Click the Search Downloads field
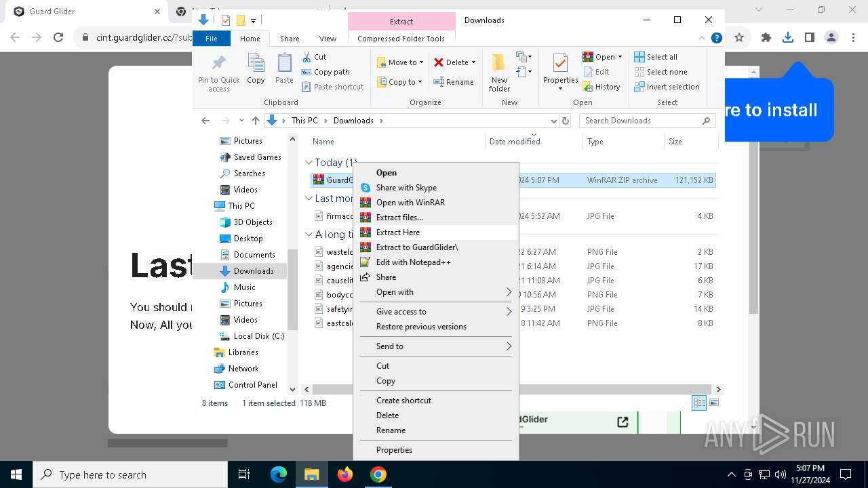 point(648,121)
